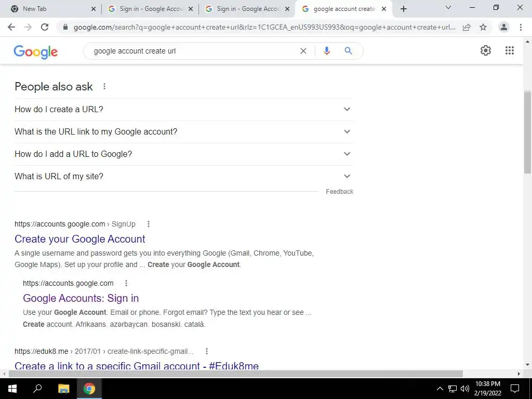The width and height of the screenshot is (532, 399).
Task: Open site info lock icon
Action: 65,27
